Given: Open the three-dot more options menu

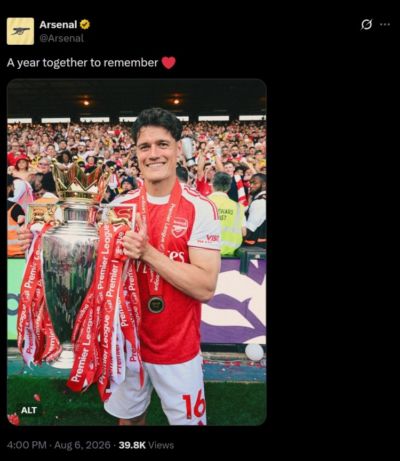Looking at the screenshot, I should pos(385,24).
